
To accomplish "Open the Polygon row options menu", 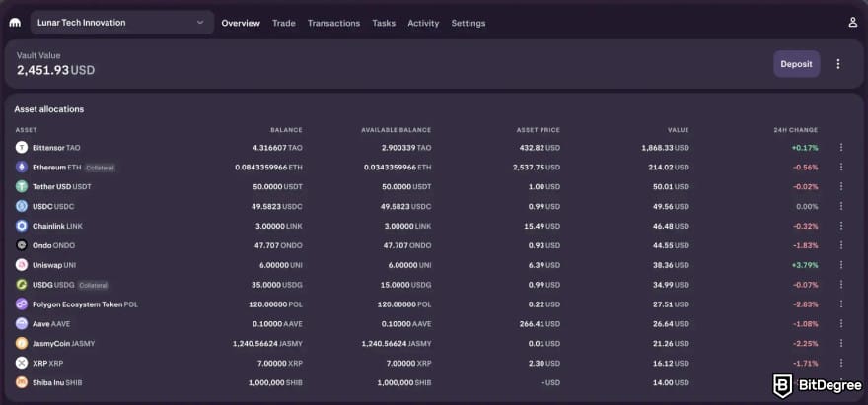I will [x=841, y=304].
